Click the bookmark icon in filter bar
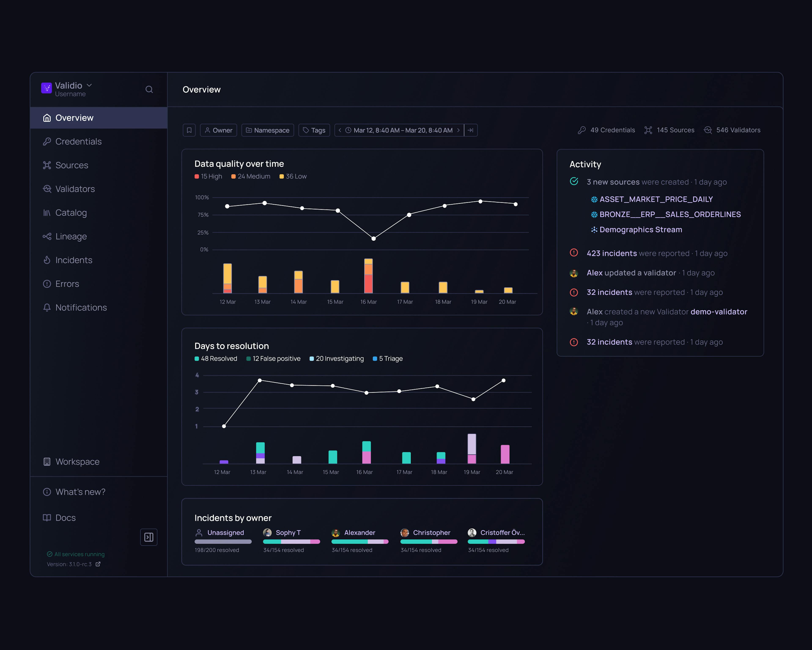 [x=189, y=130]
